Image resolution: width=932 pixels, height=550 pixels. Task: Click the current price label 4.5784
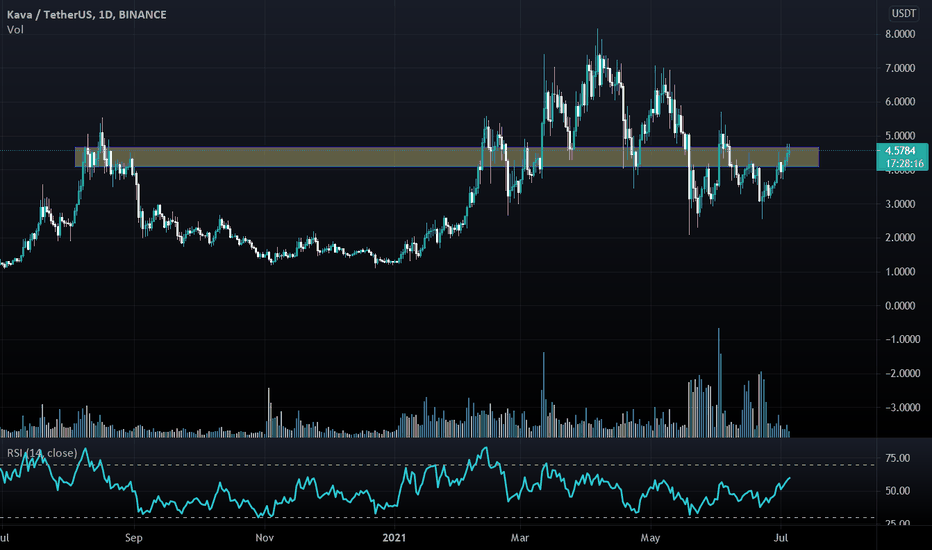900,150
